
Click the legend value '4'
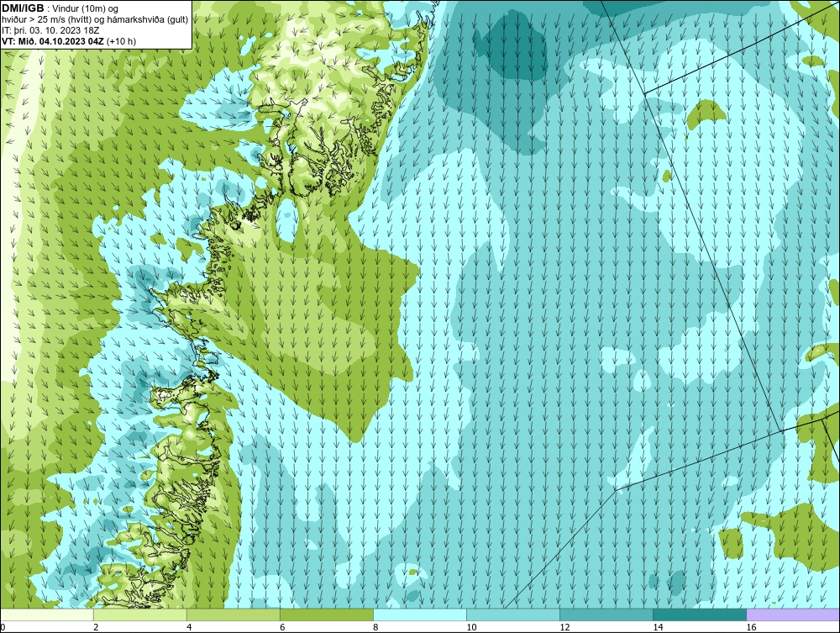coord(189,627)
